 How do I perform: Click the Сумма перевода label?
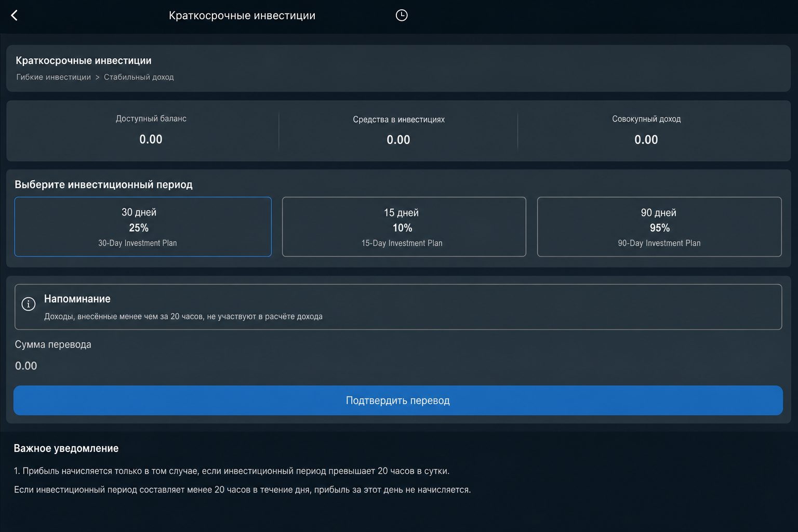tap(53, 344)
